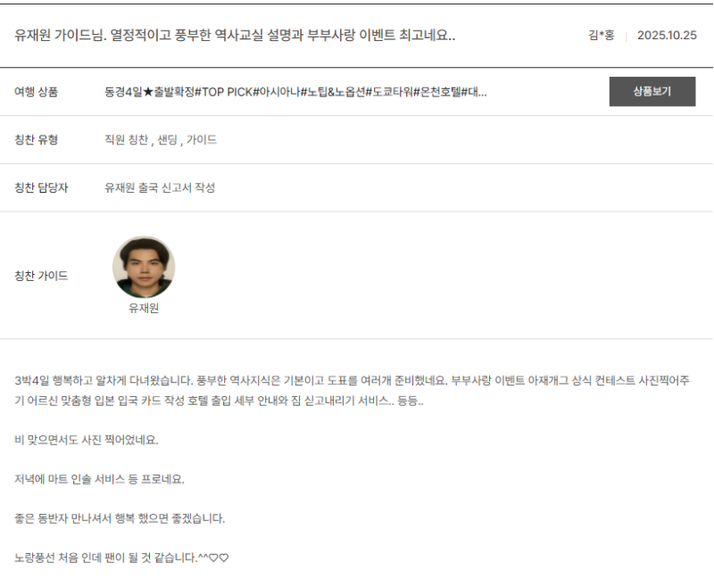Click the line 비 맞으면서도 사진 찍어었네요

click(87, 440)
